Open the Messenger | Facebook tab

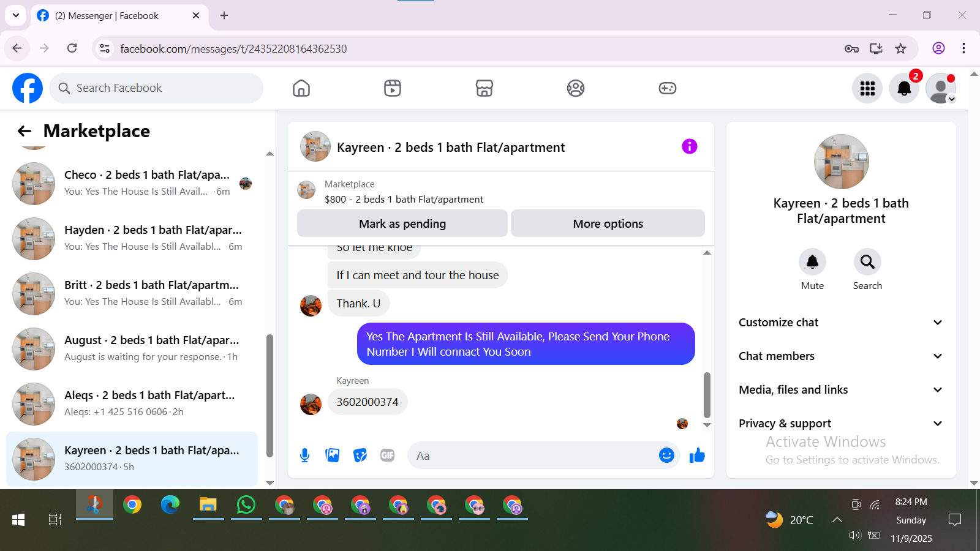118,16
